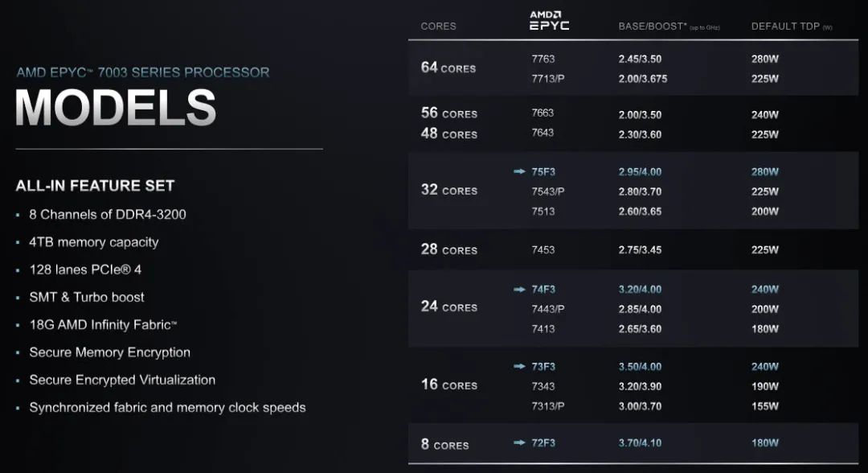Select the CORES column header

[x=439, y=26]
